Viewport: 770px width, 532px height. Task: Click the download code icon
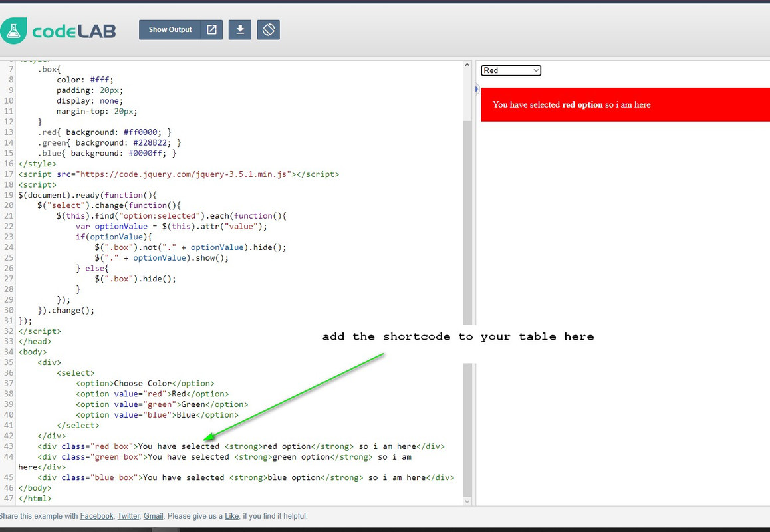coord(240,29)
